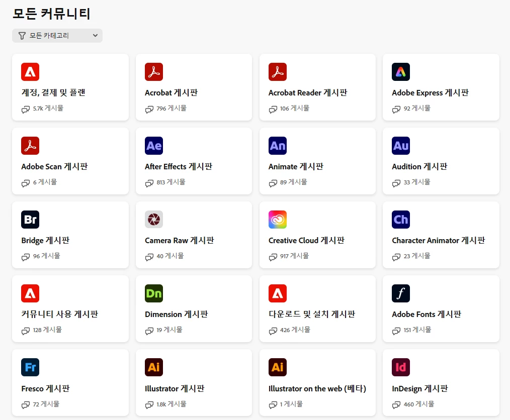
Task: Click the 5.7k 게시물 post count
Action: 48,108
